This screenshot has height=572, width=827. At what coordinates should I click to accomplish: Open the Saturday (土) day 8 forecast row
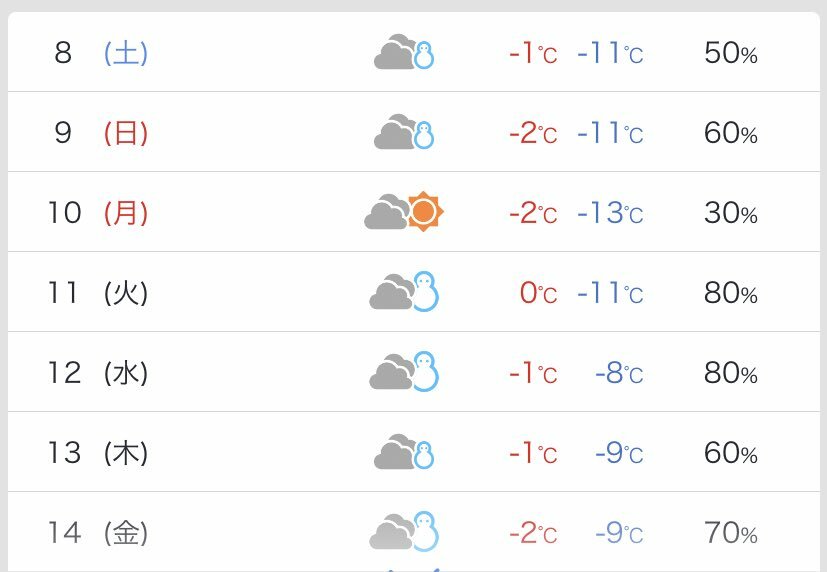[x=414, y=52]
